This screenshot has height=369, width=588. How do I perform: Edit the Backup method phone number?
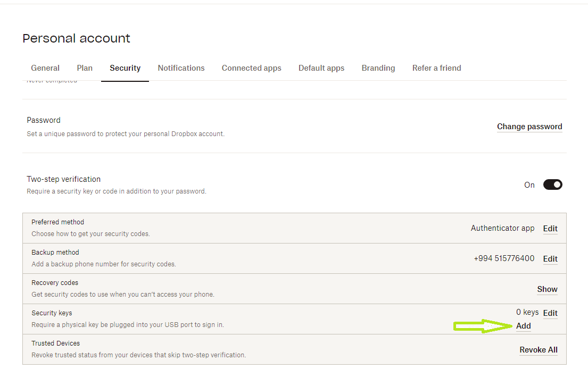click(550, 259)
